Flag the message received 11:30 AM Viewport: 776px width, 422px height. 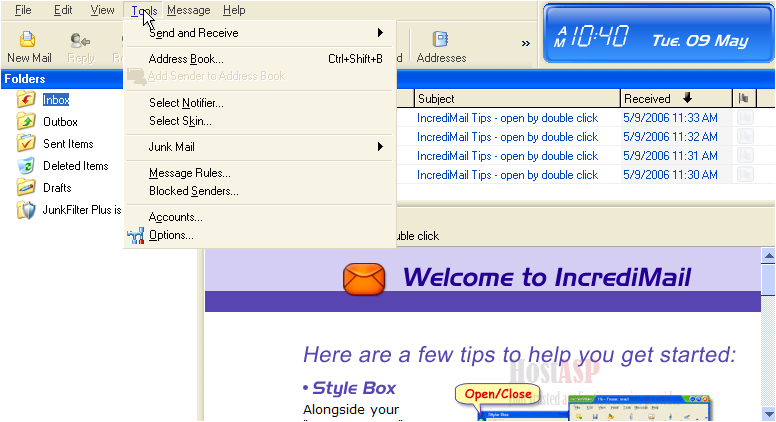[745, 175]
